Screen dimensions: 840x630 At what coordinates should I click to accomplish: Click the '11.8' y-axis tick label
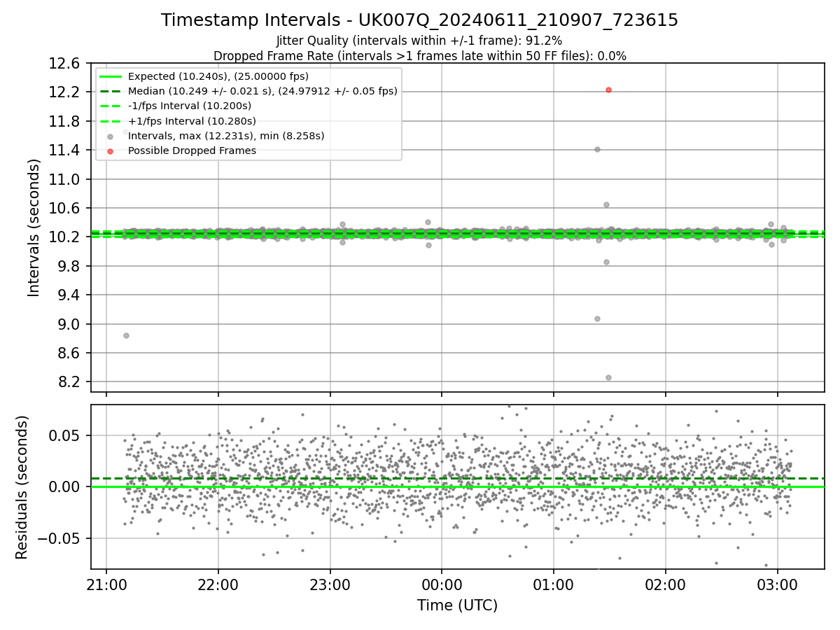pos(65,121)
